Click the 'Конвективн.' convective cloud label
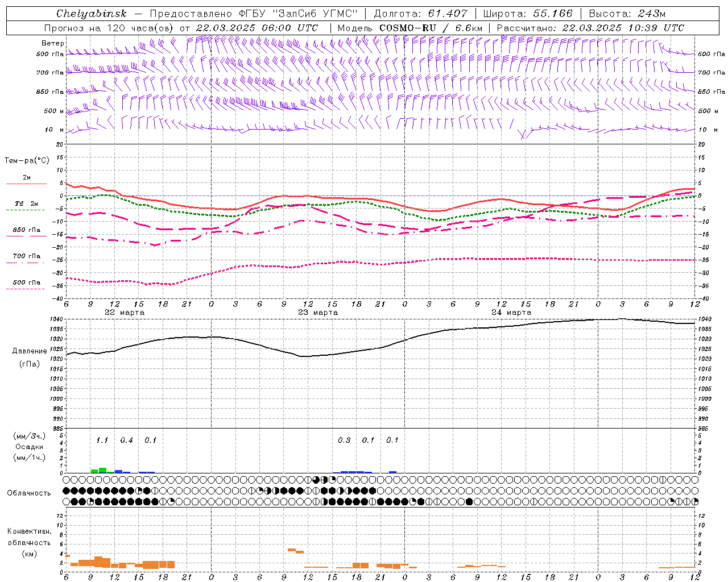728x582 pixels. pos(29,531)
